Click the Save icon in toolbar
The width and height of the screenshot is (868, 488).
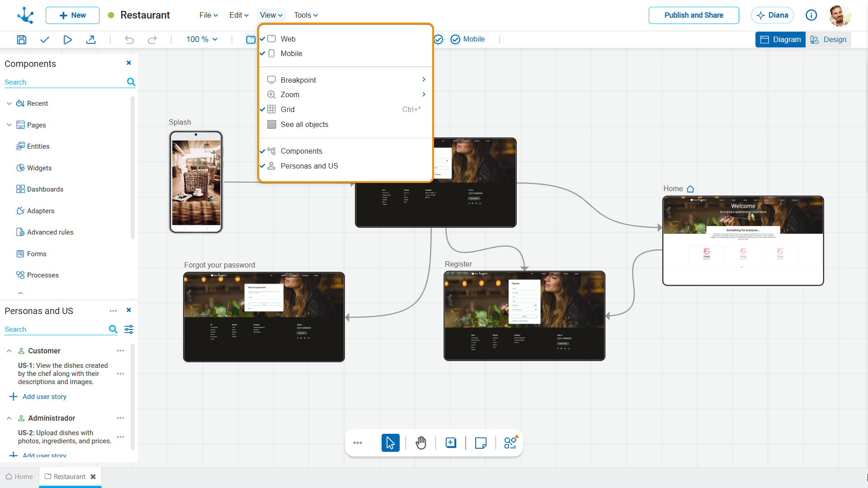[21, 39]
